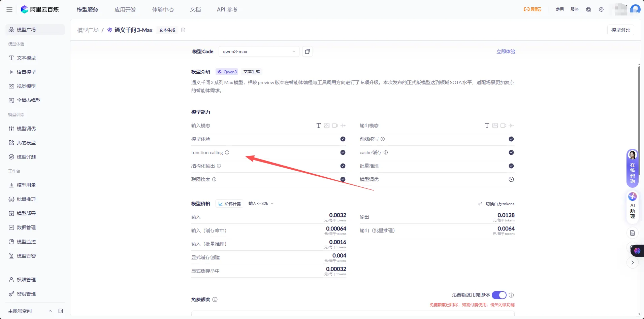The width and height of the screenshot is (644, 319).
Task: Click the document icon beside 文本生成 tag
Action: tap(183, 30)
